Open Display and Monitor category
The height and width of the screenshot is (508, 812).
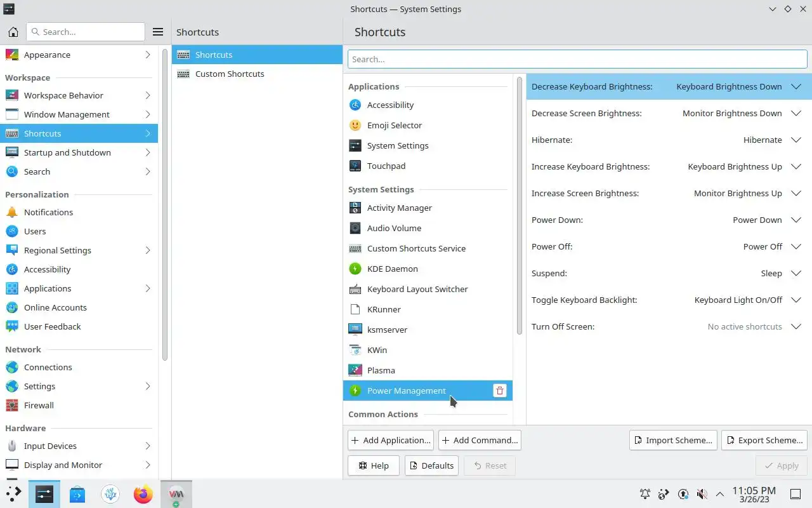(79, 465)
